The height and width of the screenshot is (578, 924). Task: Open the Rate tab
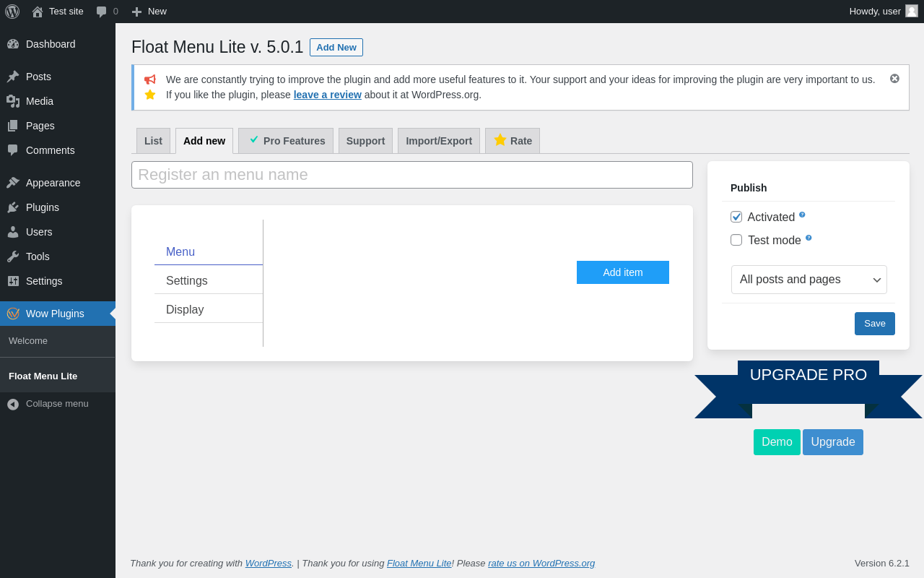pyautogui.click(x=513, y=141)
